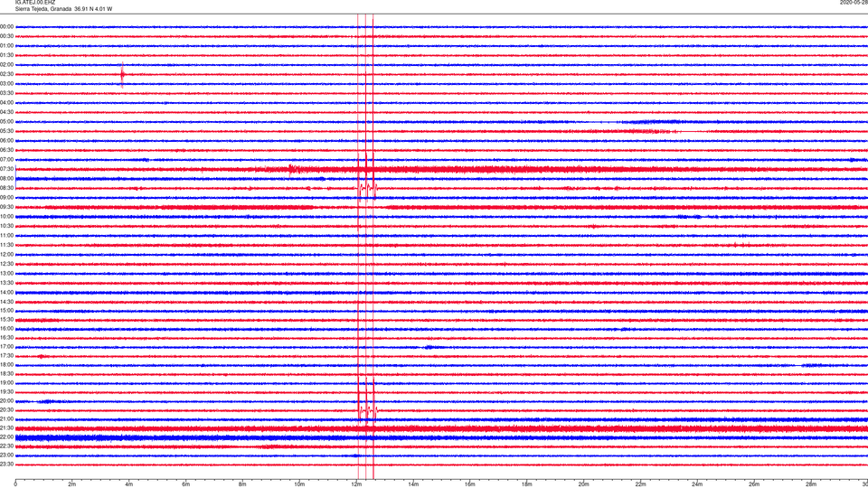Select the 21:30 trace time label

(x=6, y=428)
